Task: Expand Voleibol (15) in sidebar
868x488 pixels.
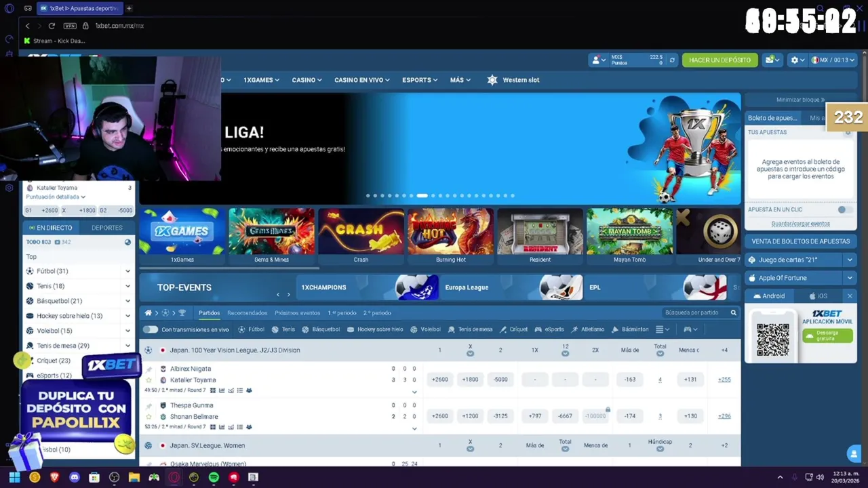Action: point(127,331)
